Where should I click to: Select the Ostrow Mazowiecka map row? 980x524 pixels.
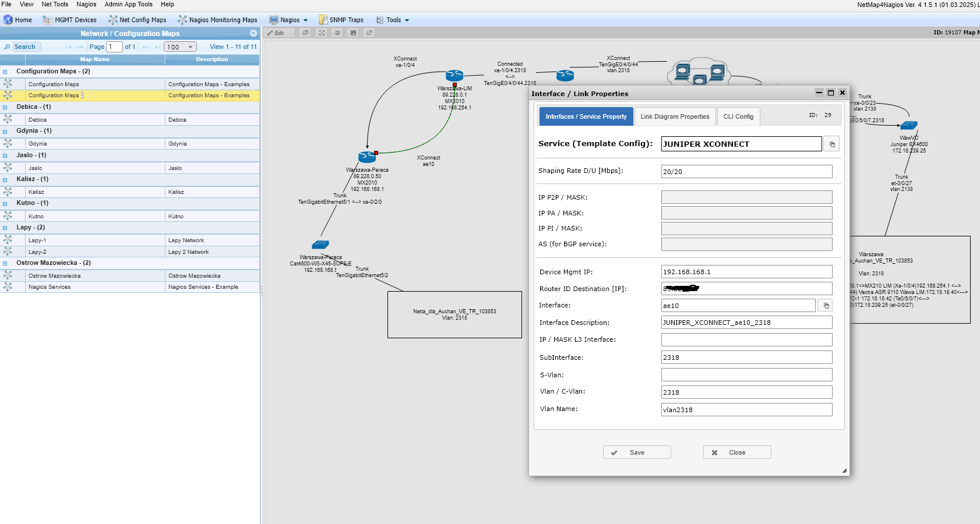(x=129, y=276)
